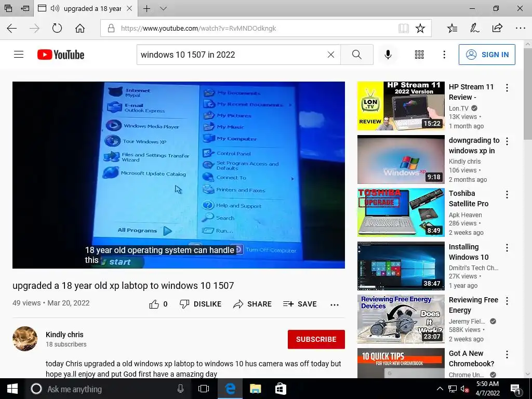The image size is (532, 399).
Task: Open the downgrading to windows xp thumbnail
Action: [x=401, y=159]
